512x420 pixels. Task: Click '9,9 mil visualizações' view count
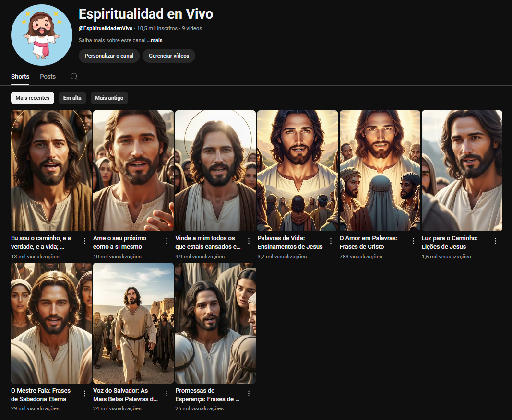(x=200, y=257)
